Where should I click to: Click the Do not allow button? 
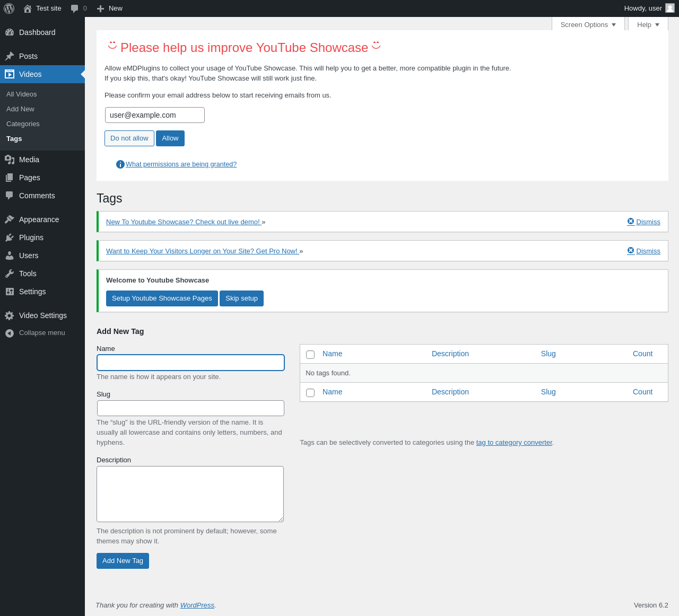(129, 138)
